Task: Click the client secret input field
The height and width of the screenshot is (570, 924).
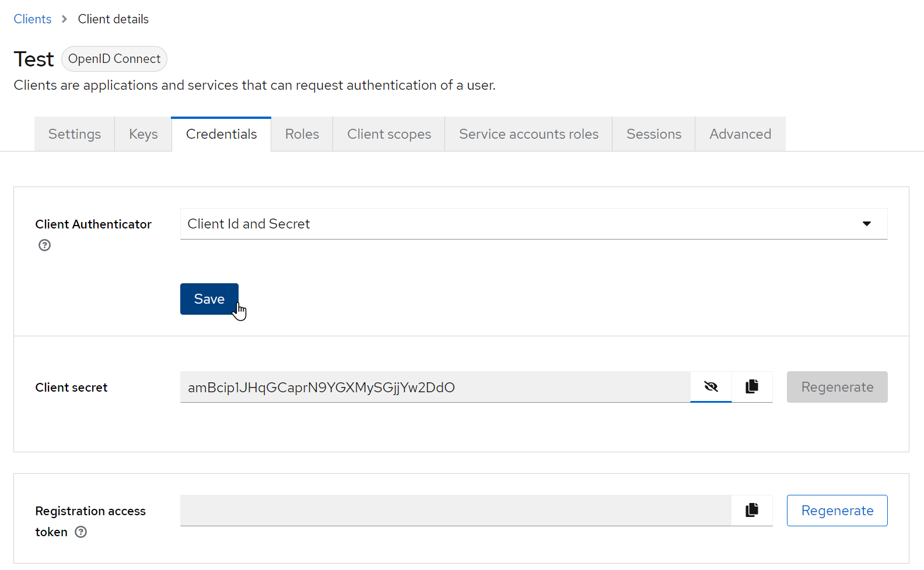Action: [x=435, y=387]
